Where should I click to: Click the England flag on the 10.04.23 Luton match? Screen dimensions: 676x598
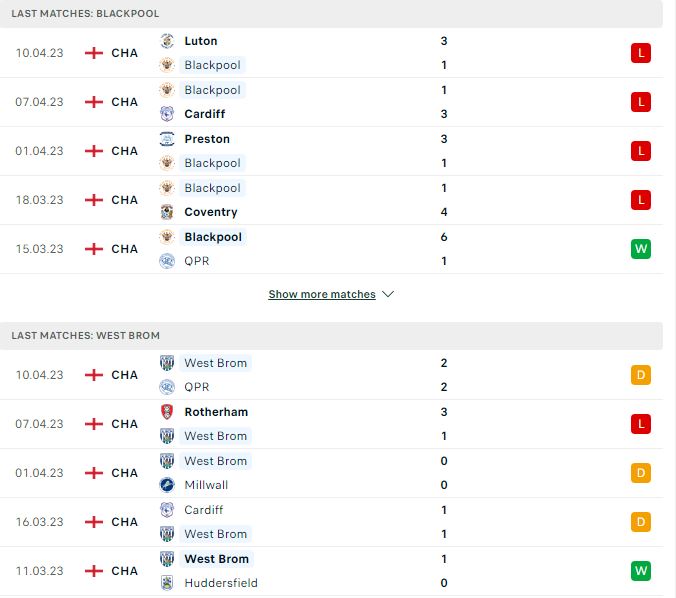(94, 53)
